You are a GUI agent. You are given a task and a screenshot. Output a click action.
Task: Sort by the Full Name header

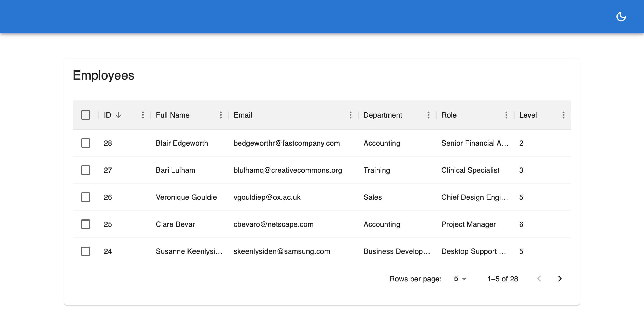(173, 115)
